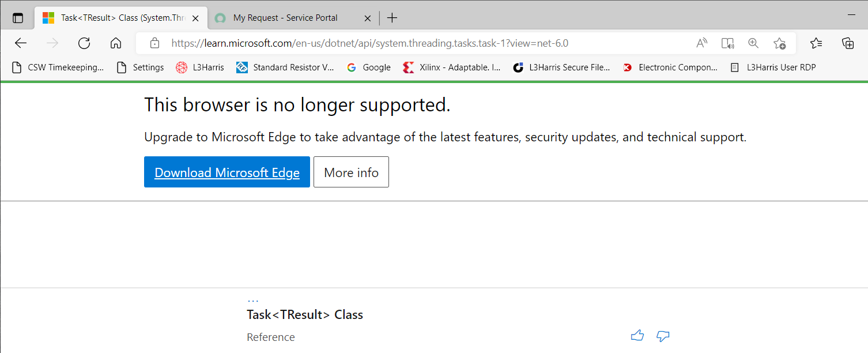Refresh the current page

click(84, 43)
